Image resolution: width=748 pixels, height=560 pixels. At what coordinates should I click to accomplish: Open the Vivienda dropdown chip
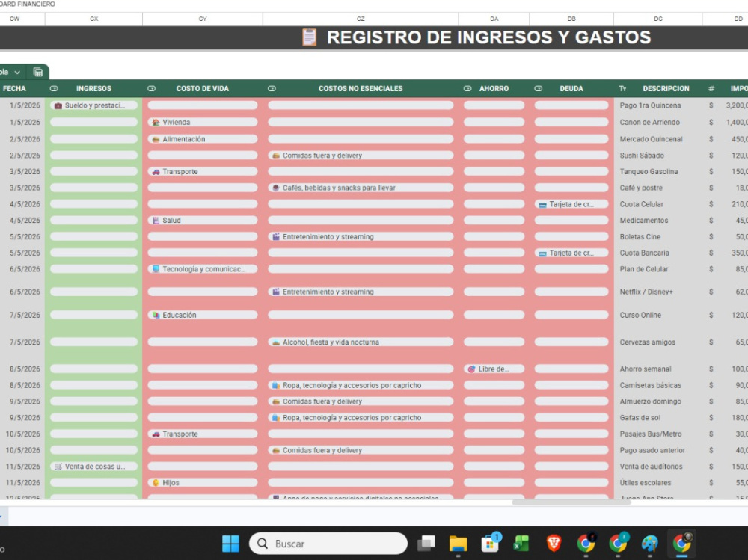[202, 122]
